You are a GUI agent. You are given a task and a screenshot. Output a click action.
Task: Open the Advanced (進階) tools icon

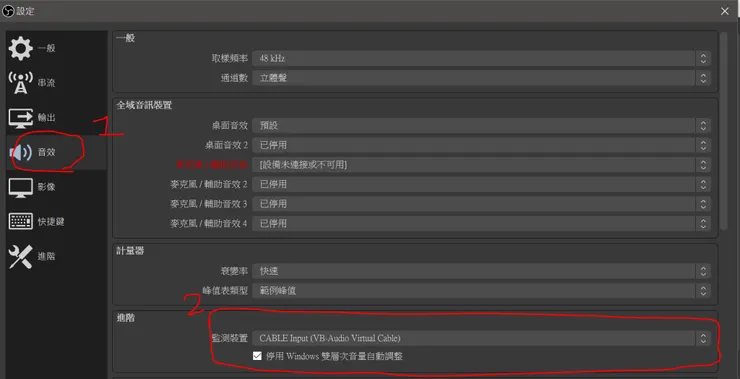(x=21, y=257)
